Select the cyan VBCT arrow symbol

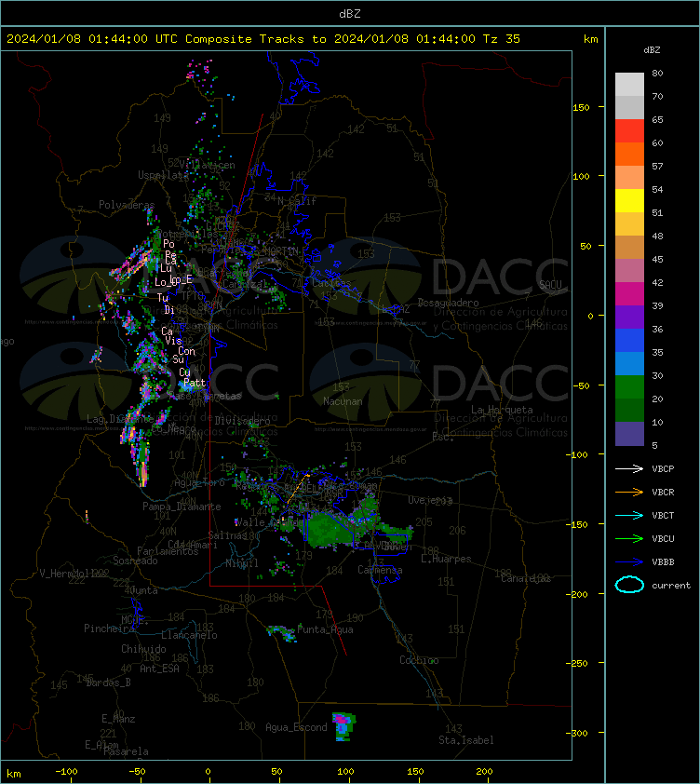(x=629, y=515)
